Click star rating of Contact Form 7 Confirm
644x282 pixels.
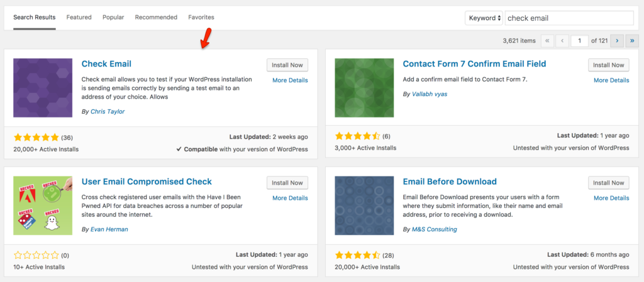click(x=358, y=136)
